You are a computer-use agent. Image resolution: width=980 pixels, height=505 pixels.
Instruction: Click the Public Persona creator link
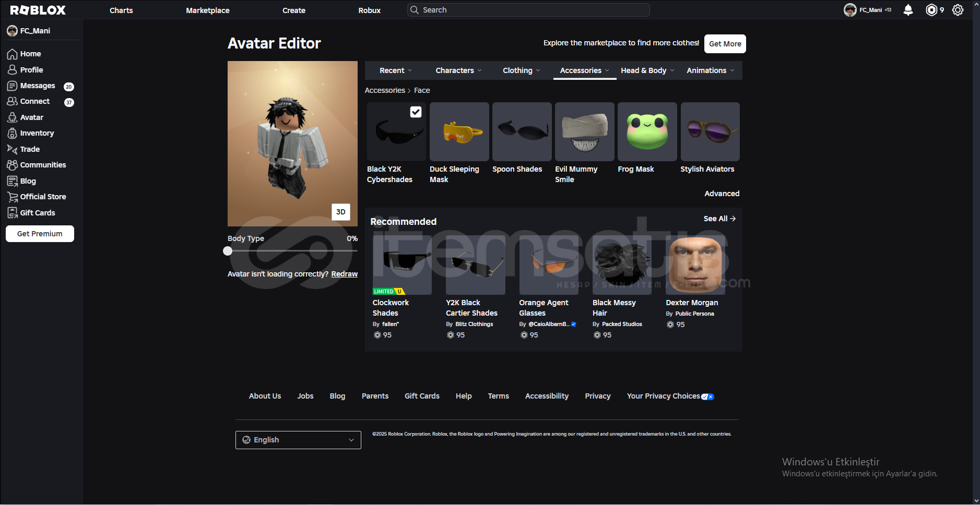coord(694,314)
